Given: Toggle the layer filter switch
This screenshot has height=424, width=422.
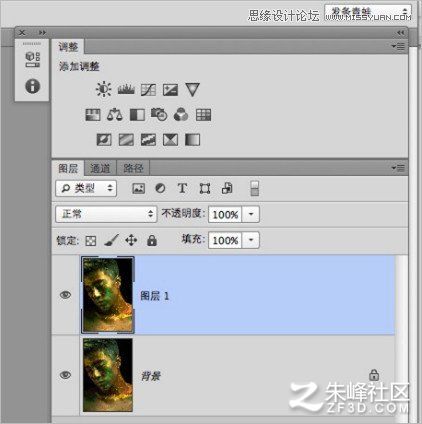Looking at the screenshot, I should [254, 189].
